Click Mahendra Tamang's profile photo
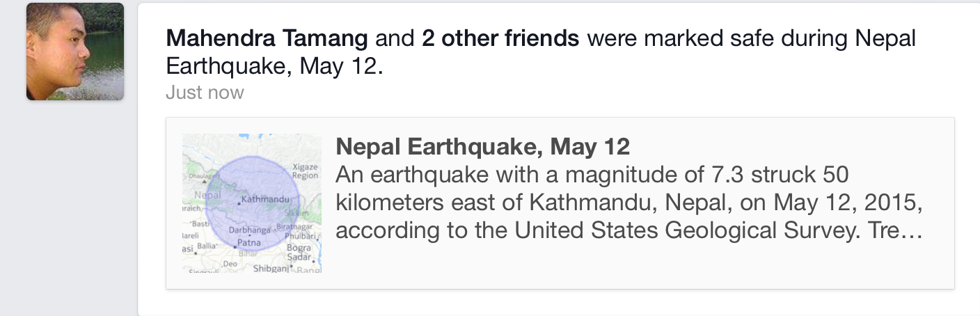The width and height of the screenshot is (980, 316). click(x=75, y=52)
